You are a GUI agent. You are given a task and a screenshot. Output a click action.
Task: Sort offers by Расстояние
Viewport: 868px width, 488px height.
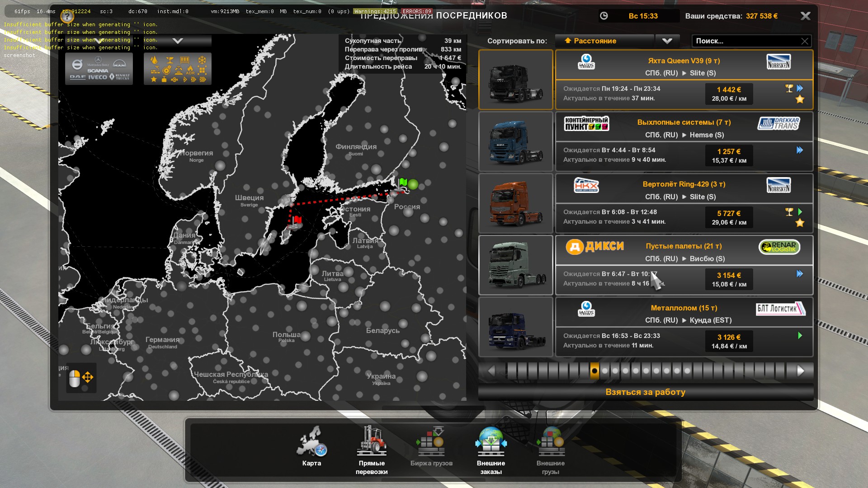tap(605, 41)
